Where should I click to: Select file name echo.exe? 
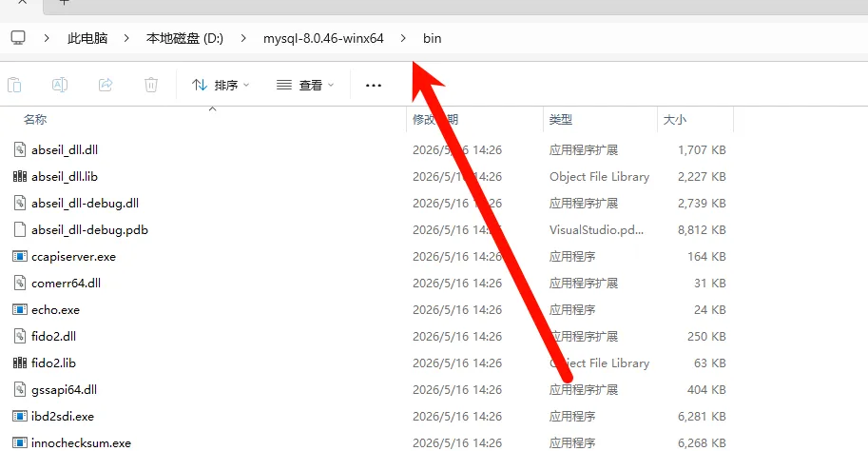click(55, 310)
